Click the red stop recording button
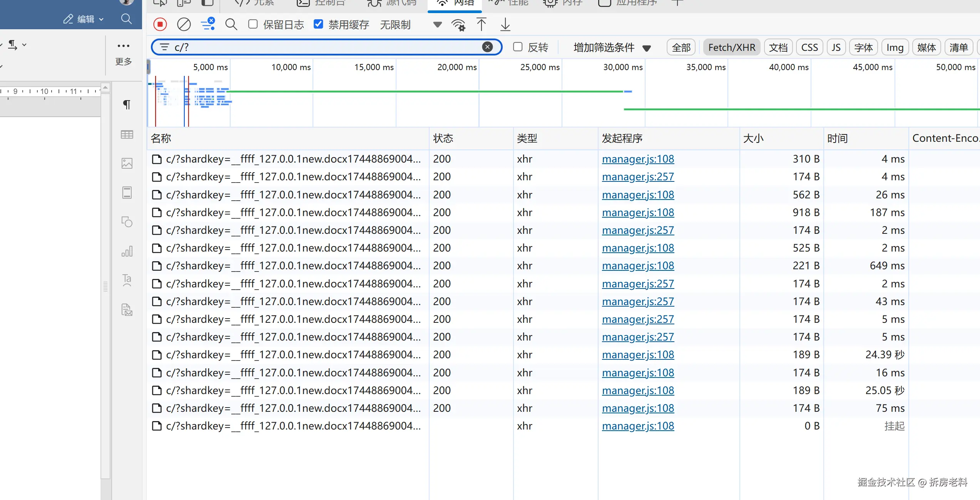Screen dimensions: 980x500 click(x=160, y=25)
